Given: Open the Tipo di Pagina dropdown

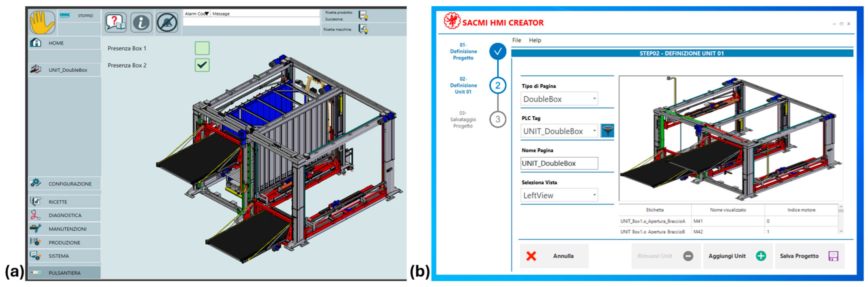Looking at the screenshot, I should point(559,99).
